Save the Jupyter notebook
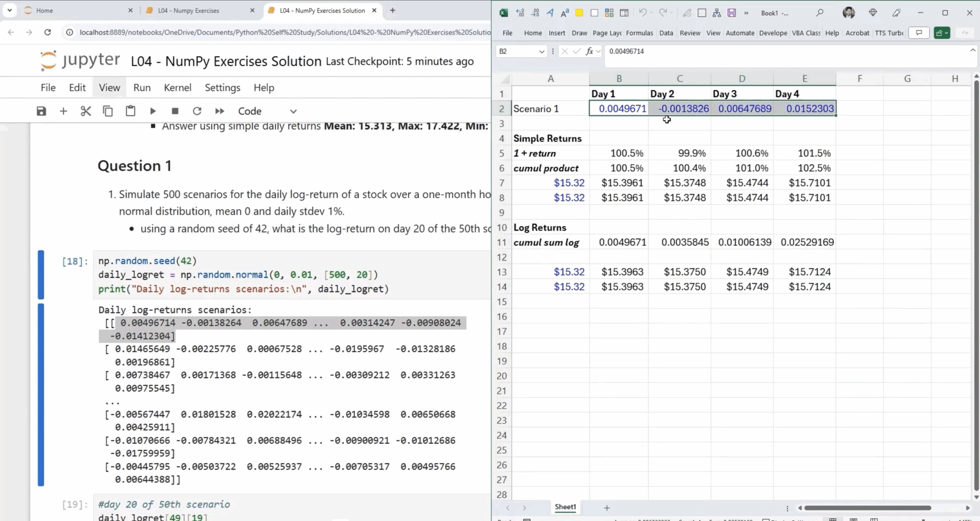 coord(41,111)
